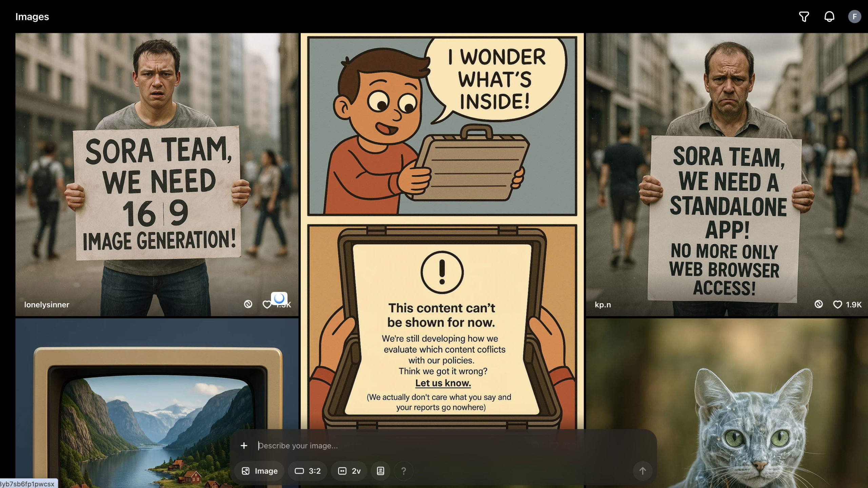Add an attachment with the plus icon
The width and height of the screenshot is (868, 488).
244,446
